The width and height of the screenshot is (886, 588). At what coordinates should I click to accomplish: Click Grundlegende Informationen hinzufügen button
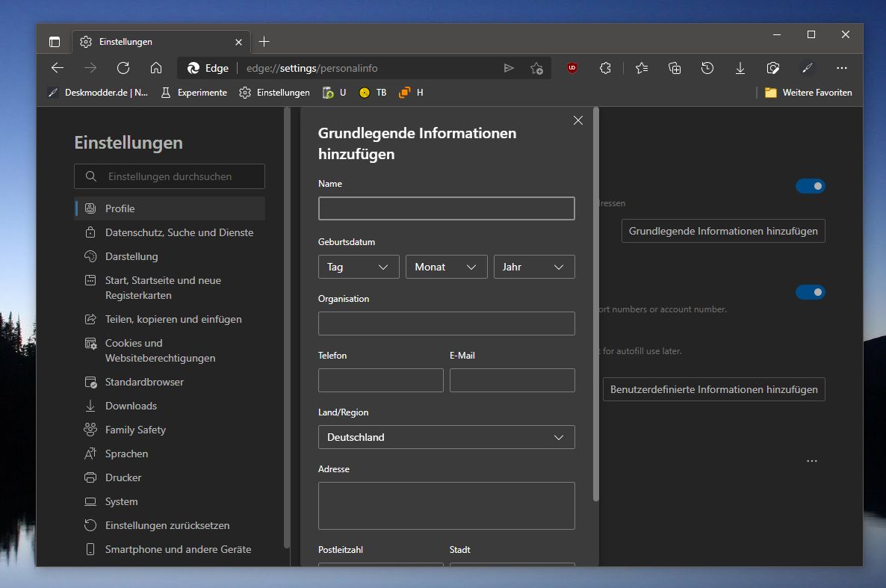point(722,232)
